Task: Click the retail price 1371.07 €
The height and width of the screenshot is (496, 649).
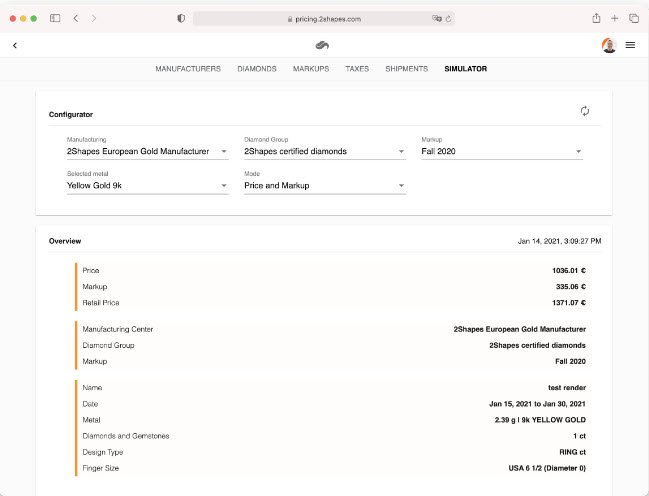Action: click(x=569, y=303)
